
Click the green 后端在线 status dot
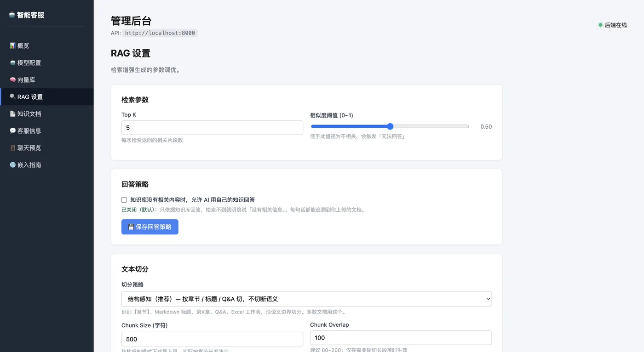click(x=600, y=25)
